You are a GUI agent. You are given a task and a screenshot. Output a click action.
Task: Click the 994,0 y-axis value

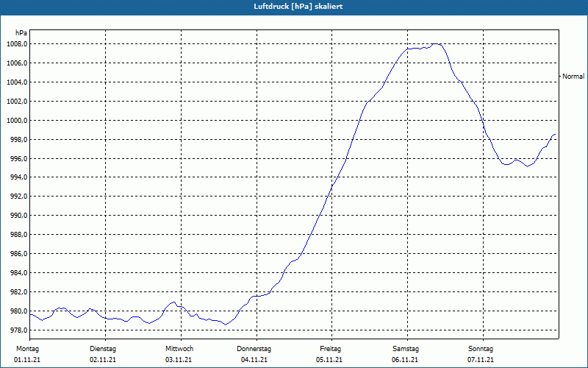click(18, 177)
